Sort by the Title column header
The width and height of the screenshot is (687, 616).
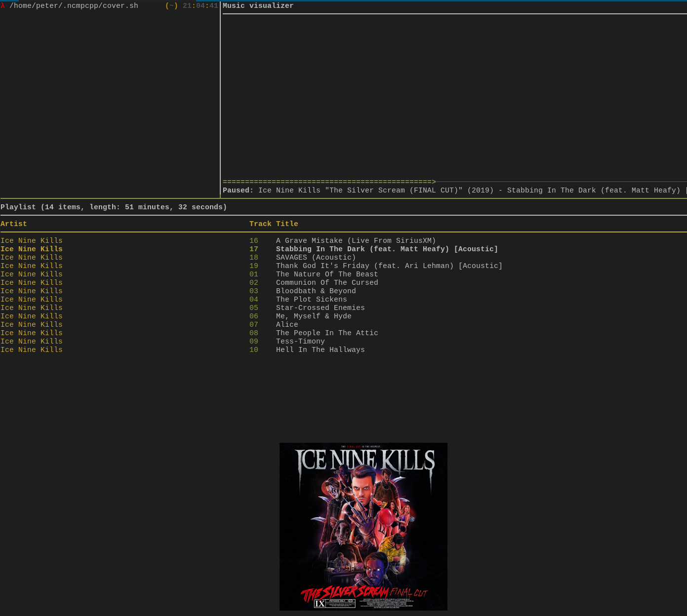point(287,224)
